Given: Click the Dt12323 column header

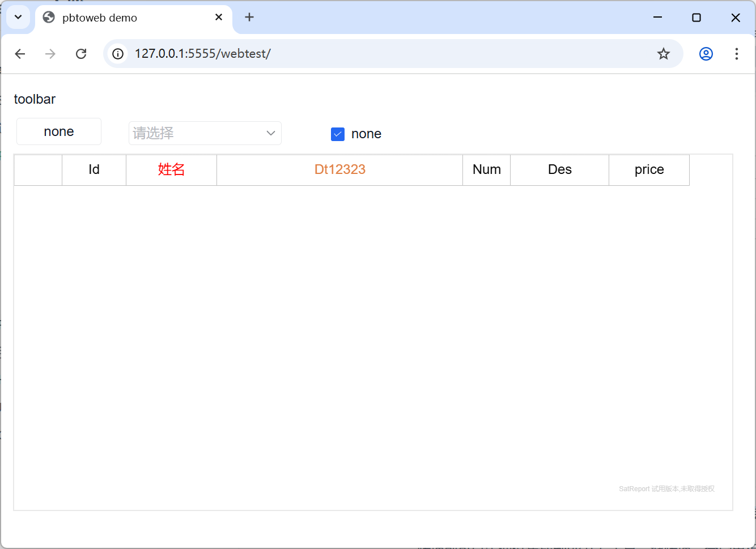Looking at the screenshot, I should (339, 170).
